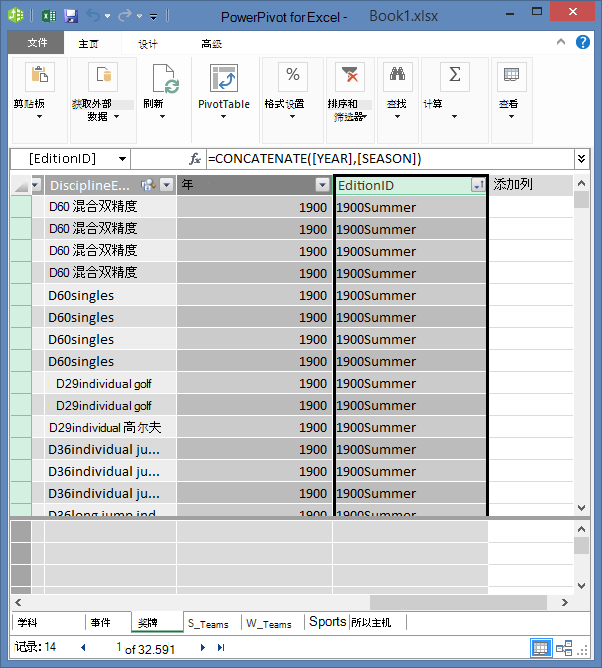Screen dimensions: 602x668
Task: Click the View grid icon
Action: pos(512,76)
